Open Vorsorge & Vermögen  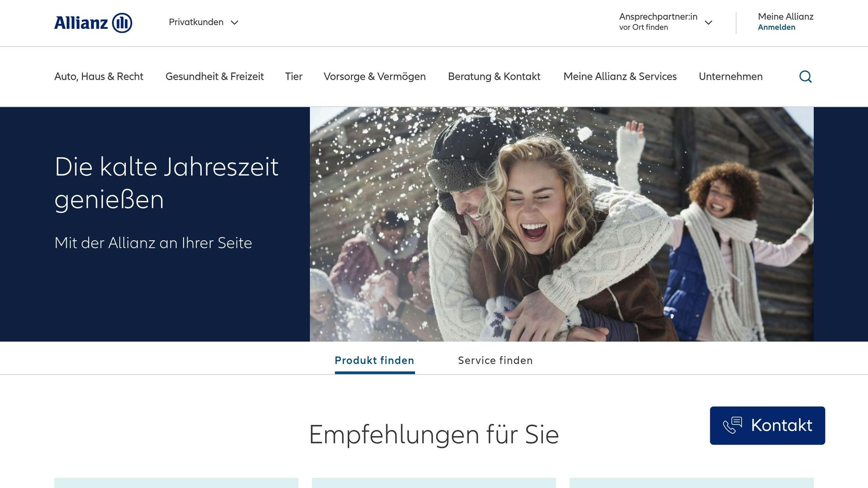click(375, 77)
